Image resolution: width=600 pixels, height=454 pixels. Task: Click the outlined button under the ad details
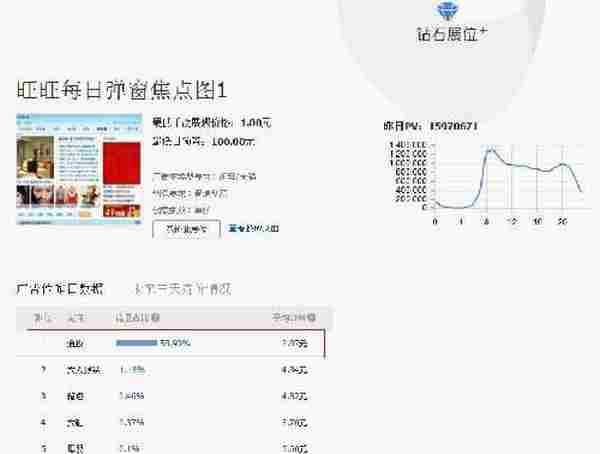pos(186,229)
